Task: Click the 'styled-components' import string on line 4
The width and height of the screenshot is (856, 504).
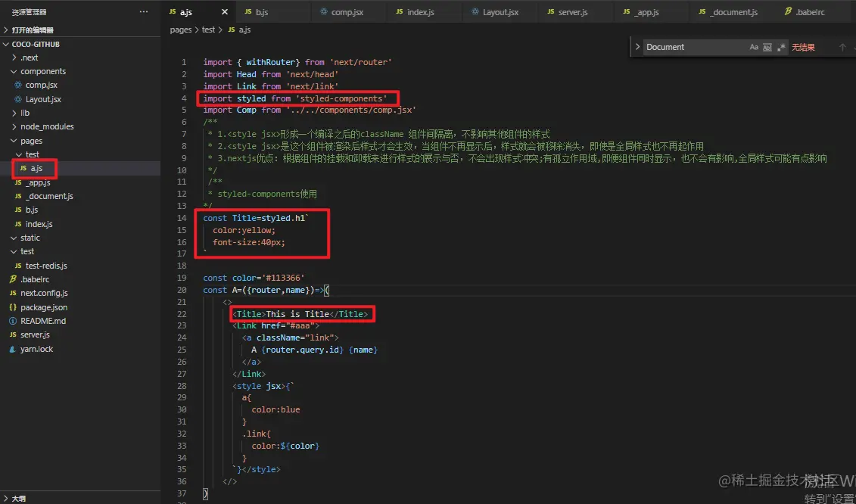Action: click(x=342, y=98)
